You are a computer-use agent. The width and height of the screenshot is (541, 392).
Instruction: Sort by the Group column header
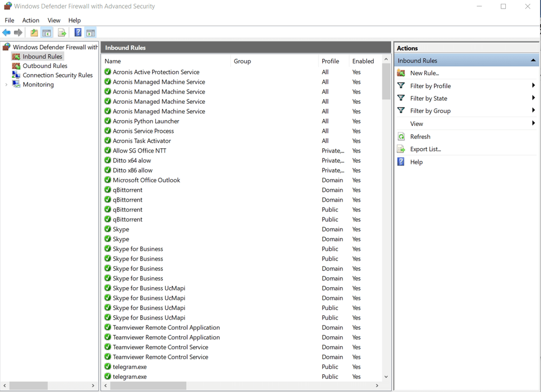pos(275,61)
